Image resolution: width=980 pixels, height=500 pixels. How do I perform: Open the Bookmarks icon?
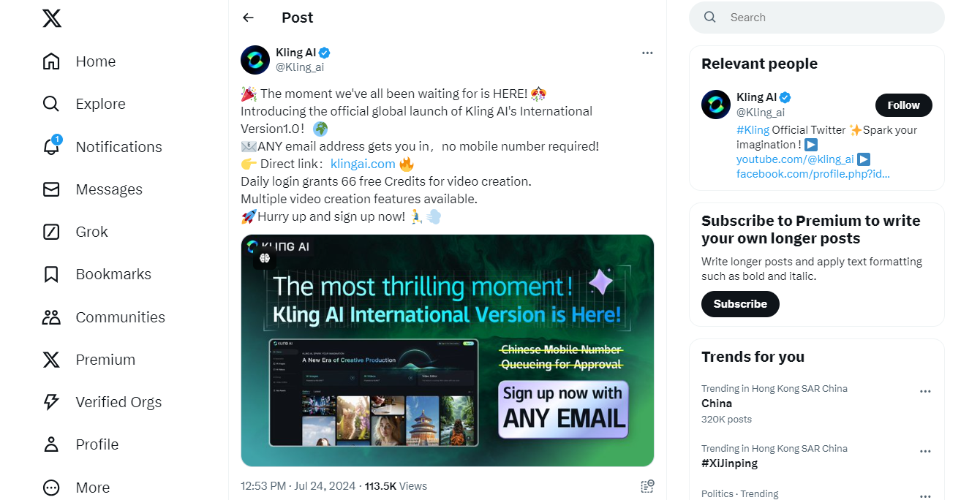(x=51, y=274)
